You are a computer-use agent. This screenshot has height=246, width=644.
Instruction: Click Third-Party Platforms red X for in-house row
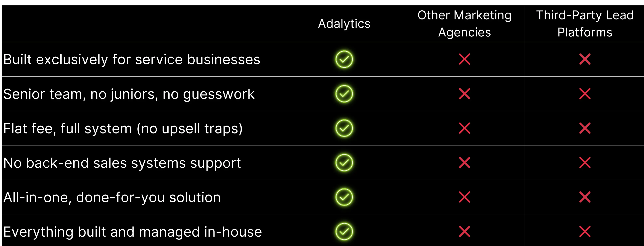pos(585,232)
